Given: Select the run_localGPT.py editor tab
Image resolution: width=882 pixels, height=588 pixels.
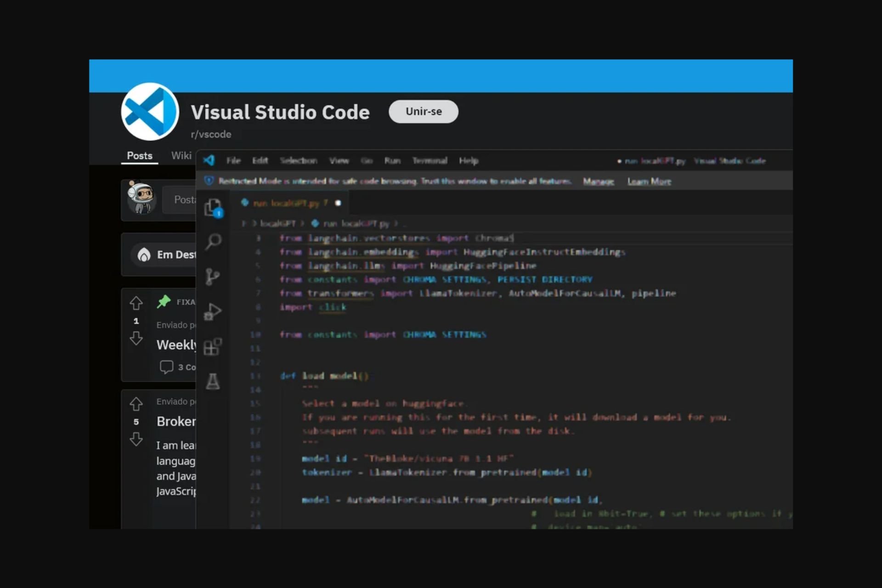Looking at the screenshot, I should pos(290,203).
